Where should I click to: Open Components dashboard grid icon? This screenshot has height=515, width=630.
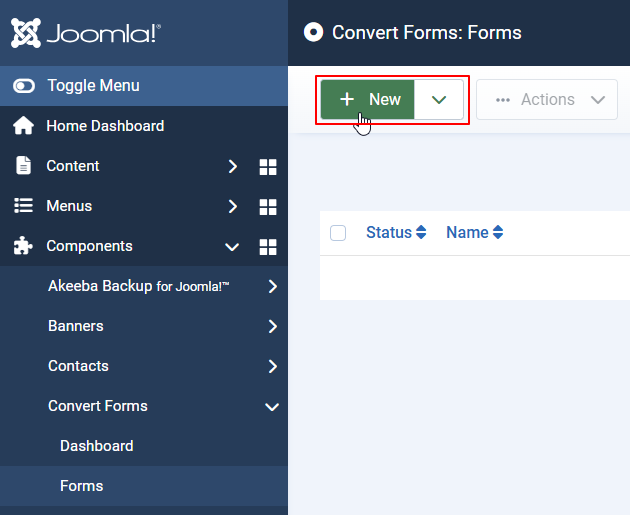click(x=267, y=246)
